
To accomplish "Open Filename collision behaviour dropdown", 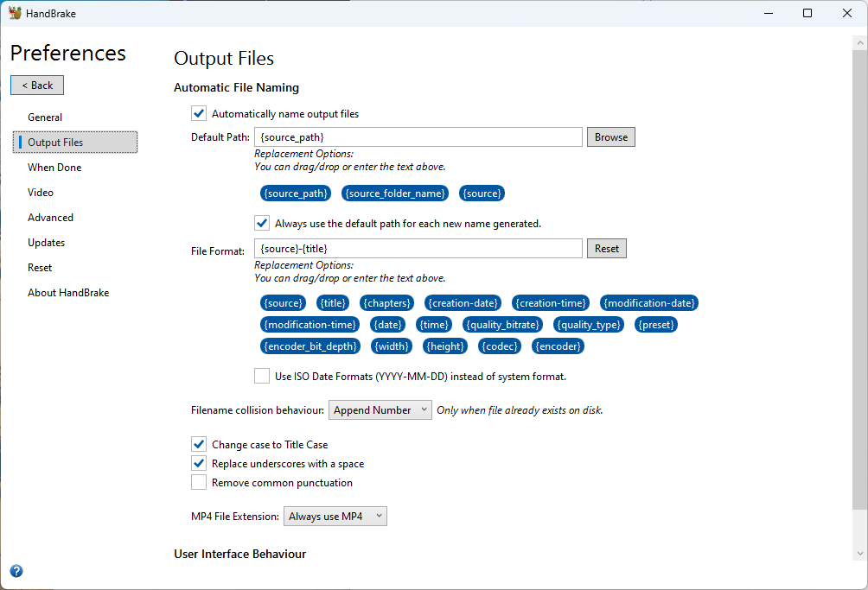I will pos(380,410).
